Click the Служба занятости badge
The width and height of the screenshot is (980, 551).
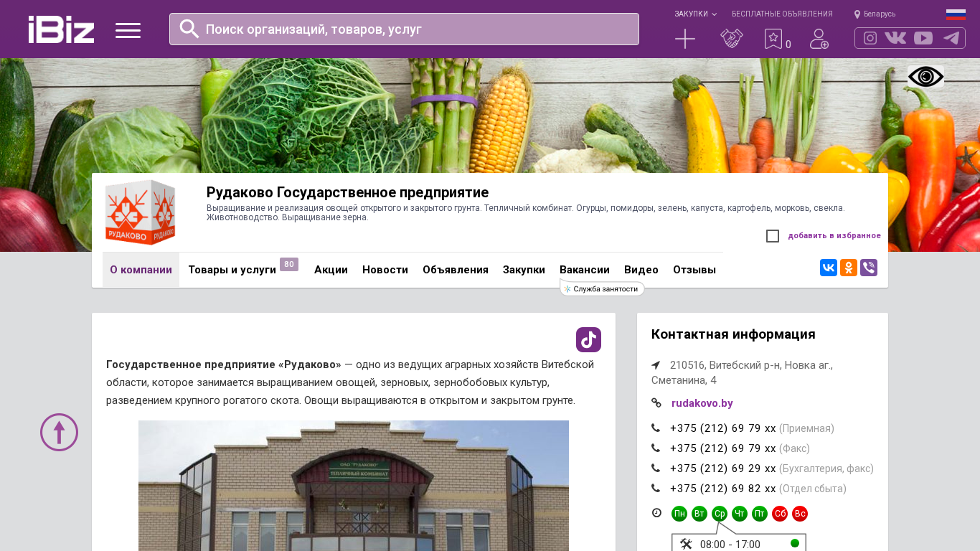(x=603, y=288)
